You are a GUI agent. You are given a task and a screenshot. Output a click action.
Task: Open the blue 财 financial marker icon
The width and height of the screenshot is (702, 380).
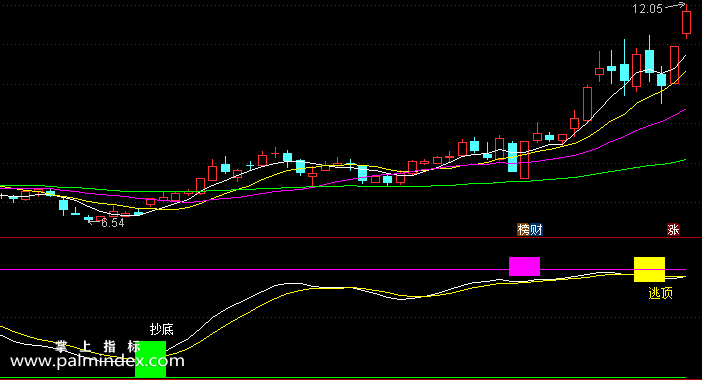coord(536,230)
